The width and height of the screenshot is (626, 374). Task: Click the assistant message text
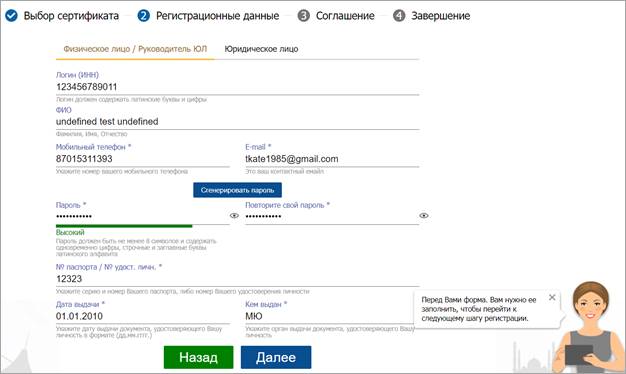pos(479,309)
